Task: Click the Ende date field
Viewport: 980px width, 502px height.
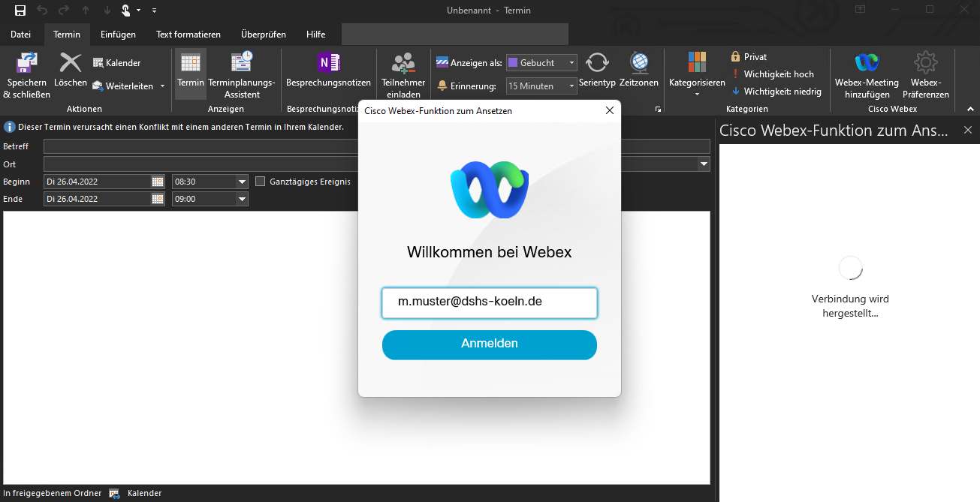Action: [98, 199]
